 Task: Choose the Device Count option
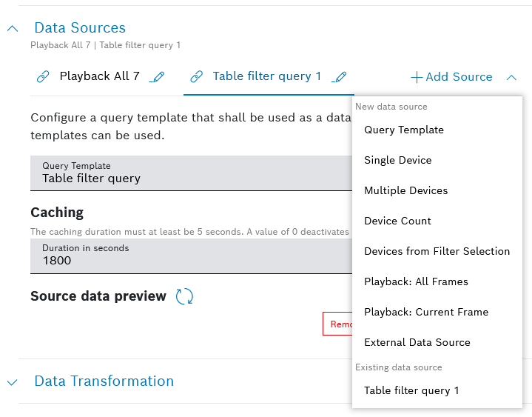pyautogui.click(x=398, y=221)
